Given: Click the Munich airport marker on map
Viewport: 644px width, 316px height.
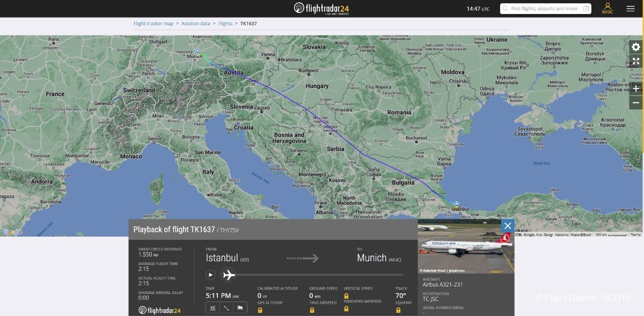Looking at the screenshot, I should point(197,51).
